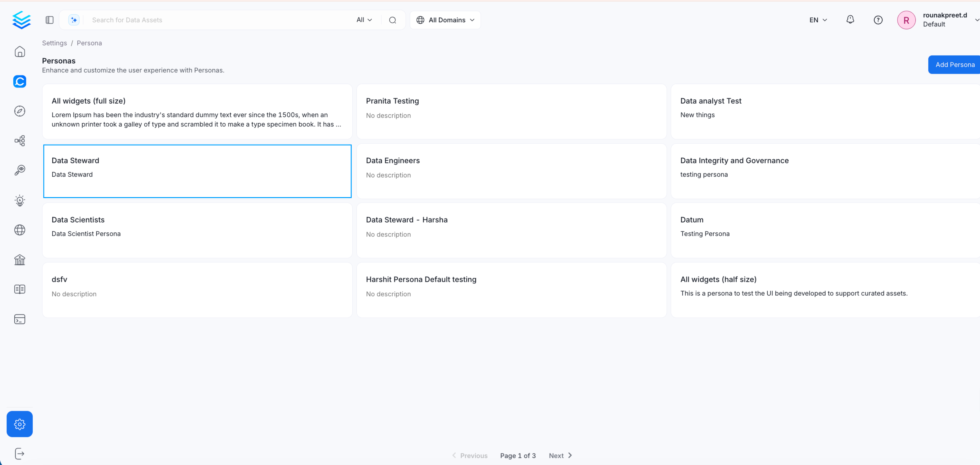
Task: Open the Explore compass icon
Action: [20, 111]
